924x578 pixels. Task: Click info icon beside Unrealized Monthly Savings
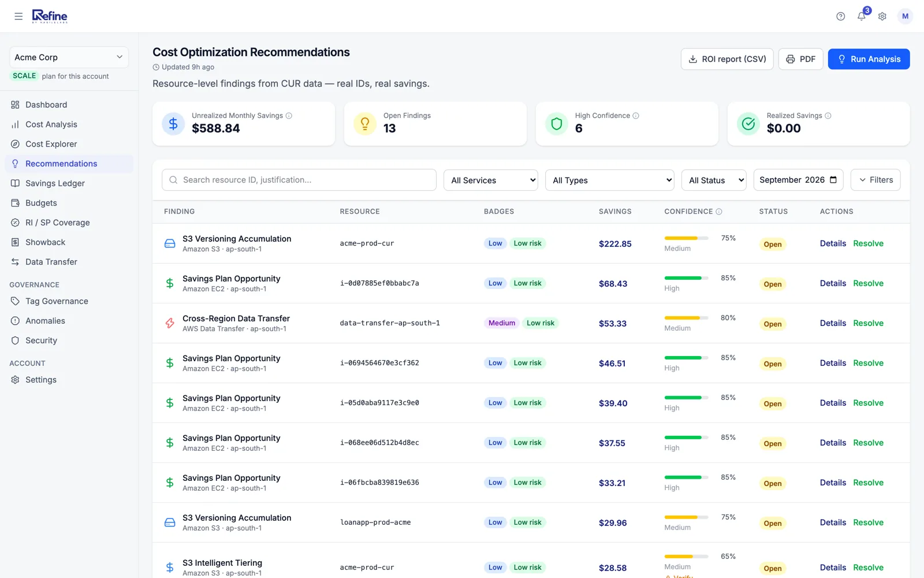pos(289,116)
